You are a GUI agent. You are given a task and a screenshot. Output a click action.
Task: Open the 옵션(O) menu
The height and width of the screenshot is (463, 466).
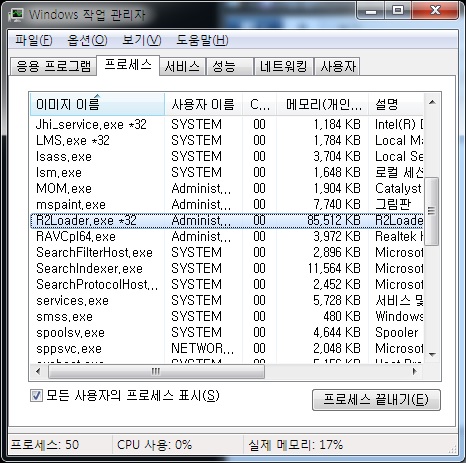(x=87, y=40)
